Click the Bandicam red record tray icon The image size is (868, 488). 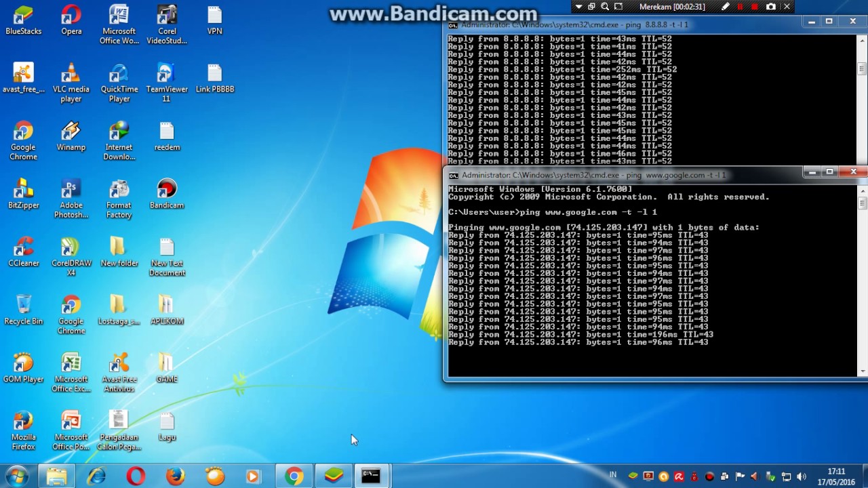point(709,476)
